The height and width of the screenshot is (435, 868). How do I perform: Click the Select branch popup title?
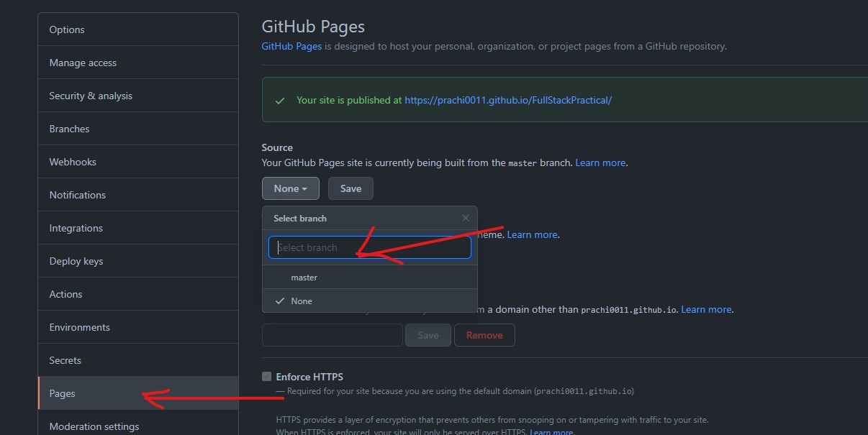(x=300, y=218)
